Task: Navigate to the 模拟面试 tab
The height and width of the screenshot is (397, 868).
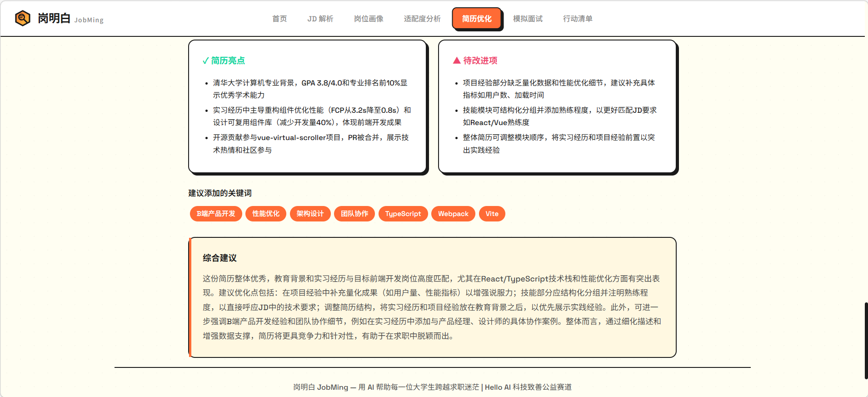Action: [528, 19]
